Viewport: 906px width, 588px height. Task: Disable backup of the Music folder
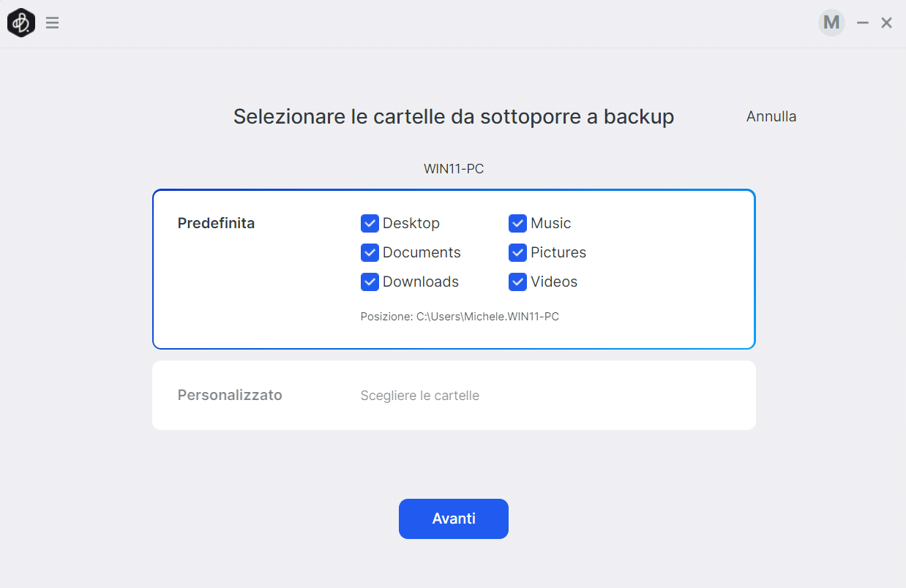point(518,223)
